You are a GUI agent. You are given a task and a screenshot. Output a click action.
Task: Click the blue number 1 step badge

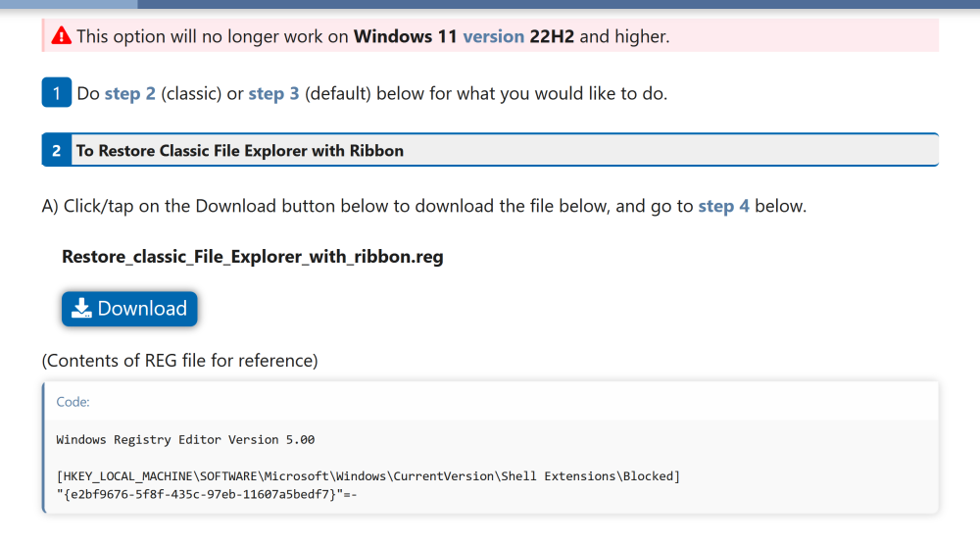point(56,93)
